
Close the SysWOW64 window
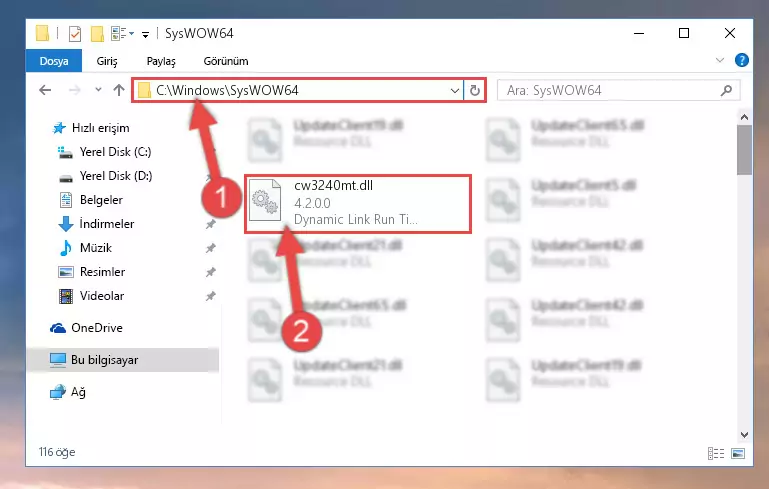730,33
